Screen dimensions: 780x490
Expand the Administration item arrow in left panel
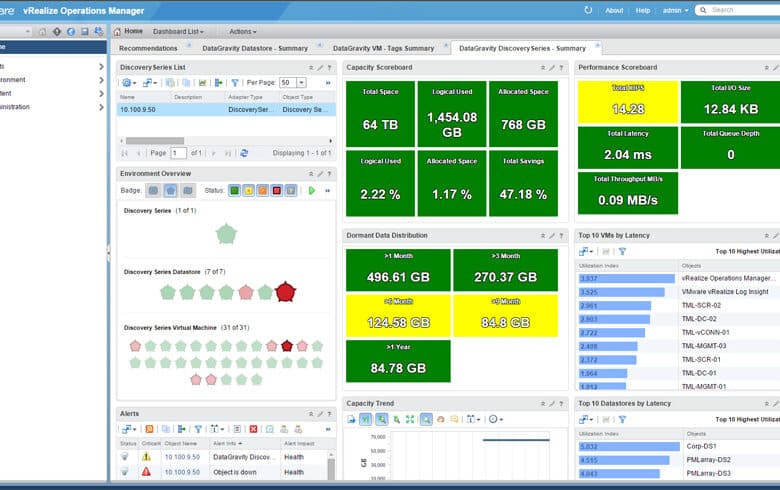101,107
